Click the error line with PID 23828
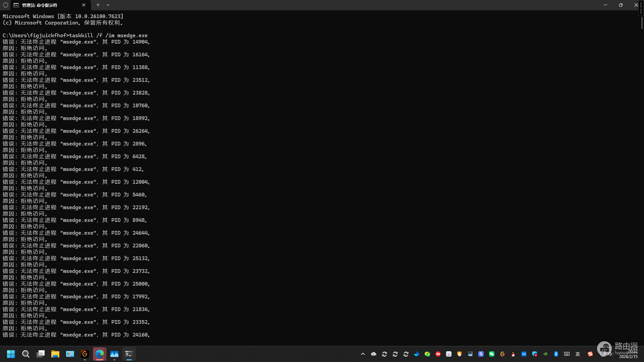644x362 pixels. tap(76, 93)
